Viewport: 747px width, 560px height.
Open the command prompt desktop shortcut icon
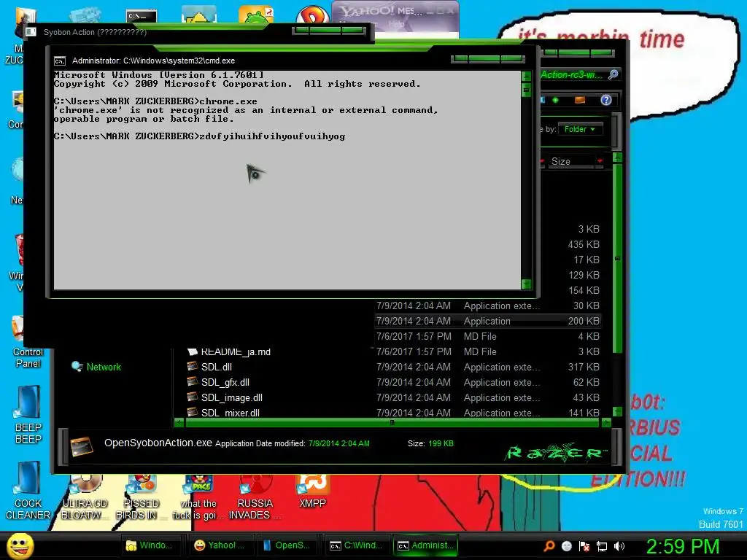[142, 16]
